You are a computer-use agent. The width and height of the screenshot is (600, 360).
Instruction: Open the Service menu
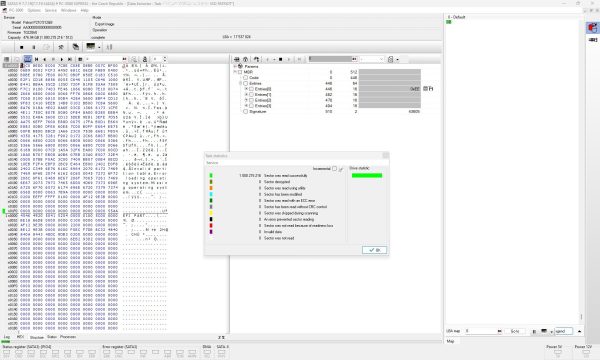51,10
